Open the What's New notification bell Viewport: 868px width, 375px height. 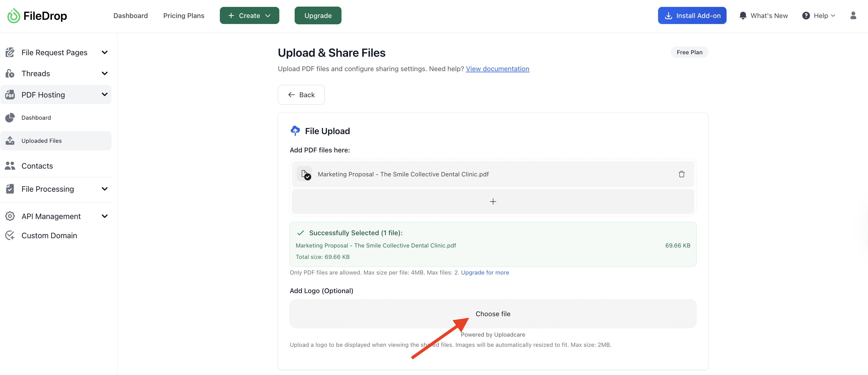pyautogui.click(x=743, y=16)
